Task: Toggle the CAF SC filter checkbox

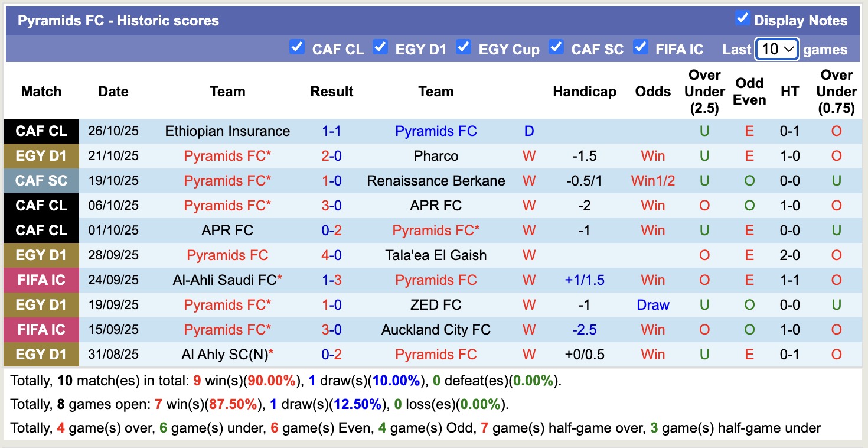Action: pyautogui.click(x=556, y=47)
